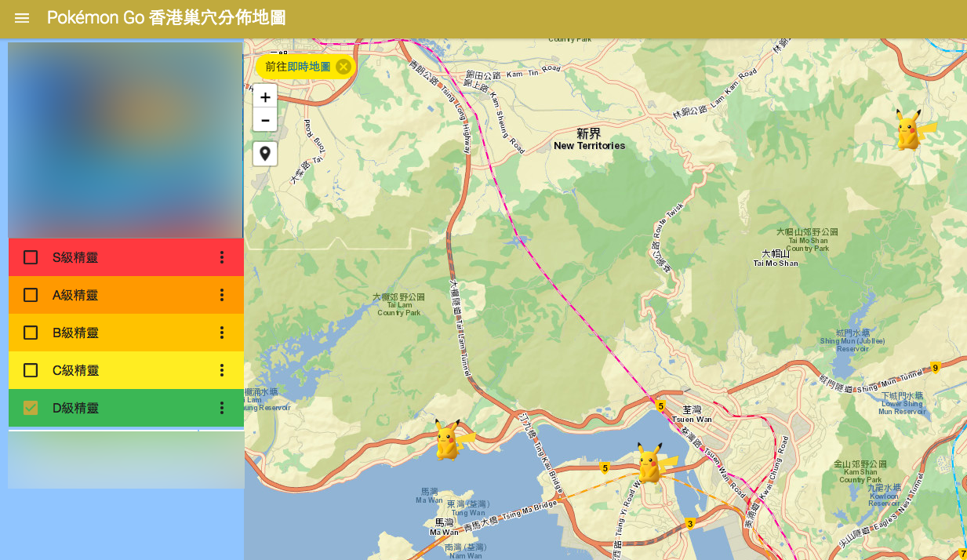This screenshot has width=967, height=560.
Task: Dismiss the 前往即時地圖 chip with X icon
Action: tap(344, 67)
